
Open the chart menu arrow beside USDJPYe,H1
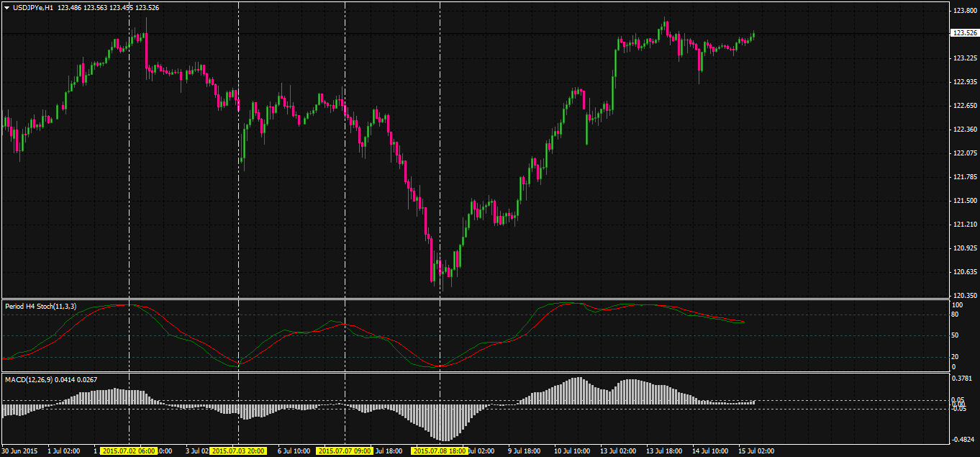tap(6, 7)
